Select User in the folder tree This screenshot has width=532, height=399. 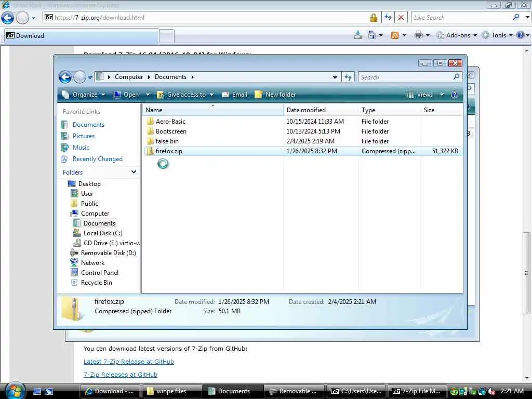tap(87, 194)
